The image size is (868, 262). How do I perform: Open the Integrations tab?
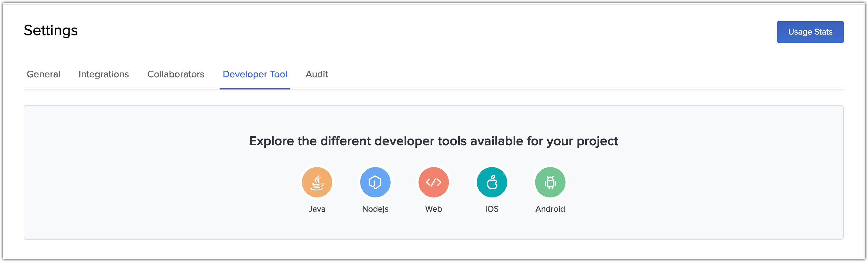(104, 74)
